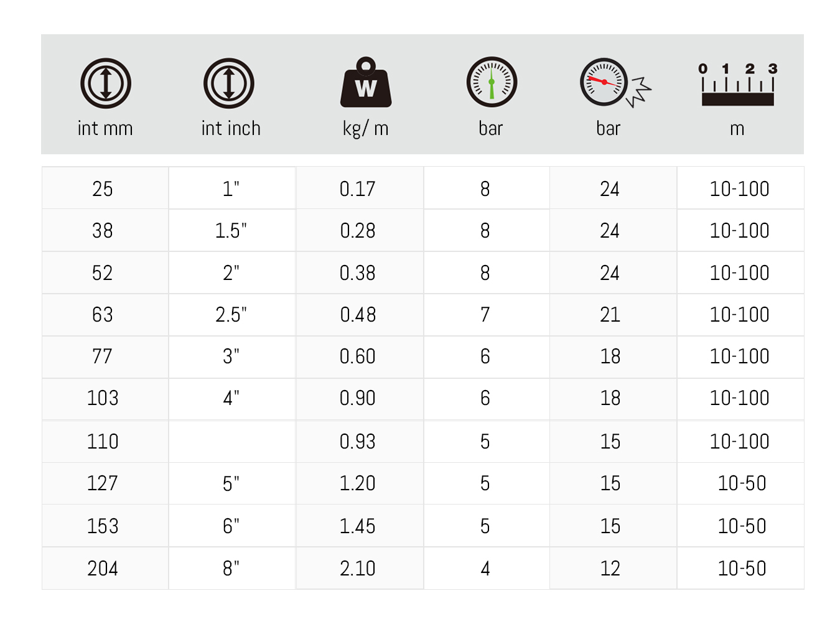This screenshot has width=840, height=619.
Task: Click the green-needle working pressure gauge icon
Action: 492,82
